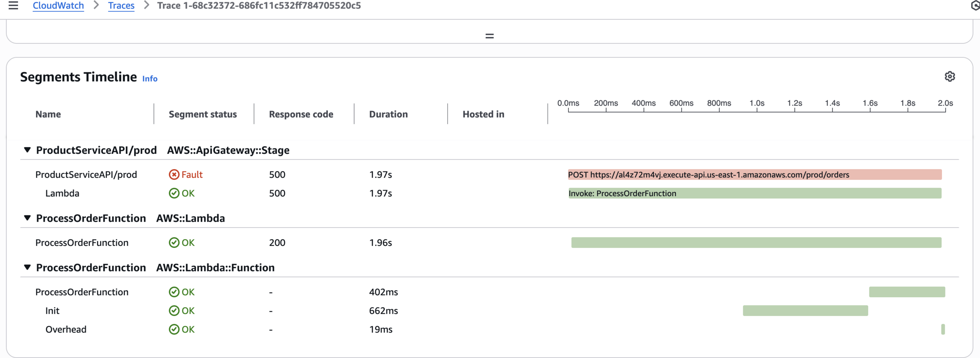This screenshot has height=358, width=980.
Task: Click the Segments Timeline heading
Action: (x=78, y=77)
